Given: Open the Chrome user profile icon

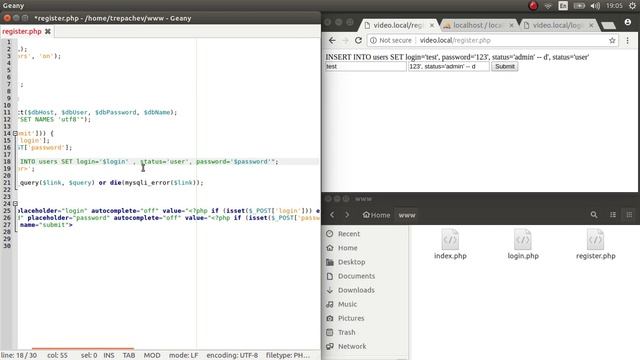Looking at the screenshot, I should click(628, 22).
